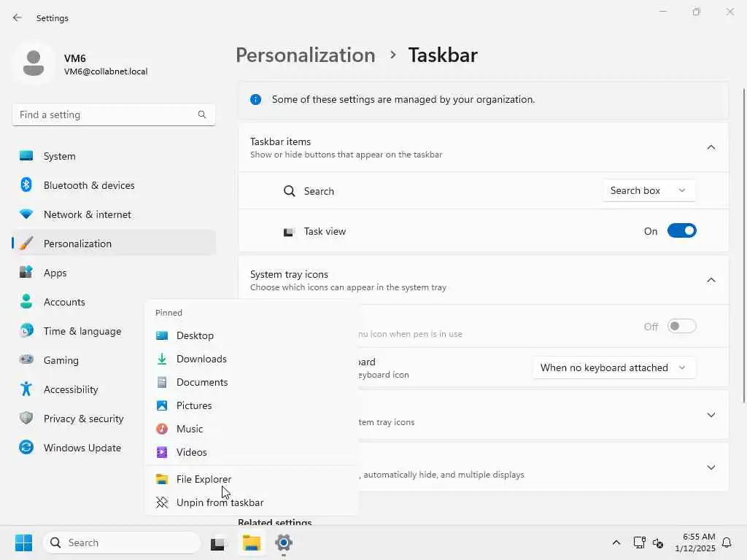This screenshot has width=747, height=560.
Task: Open the Search box dropdown
Action: [649, 190]
